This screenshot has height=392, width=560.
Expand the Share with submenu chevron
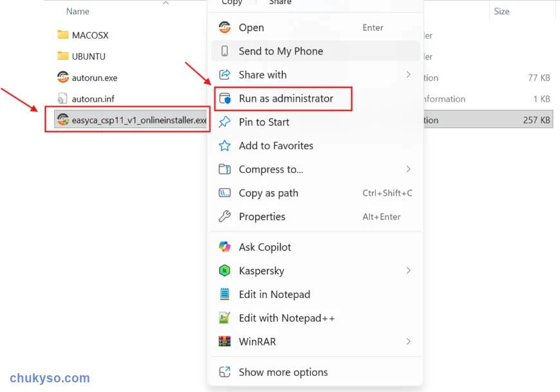click(x=408, y=74)
